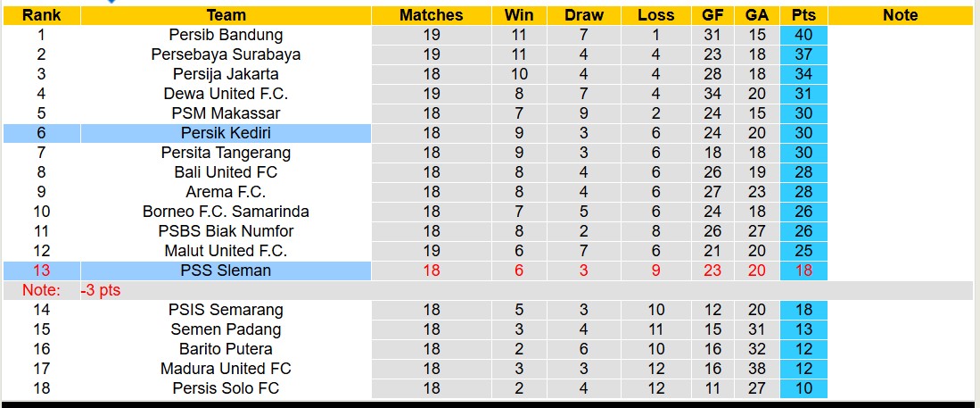Viewport: 980px width, 408px height.
Task: Select the Borneo F.C. Samarinda team
Action: (226, 212)
